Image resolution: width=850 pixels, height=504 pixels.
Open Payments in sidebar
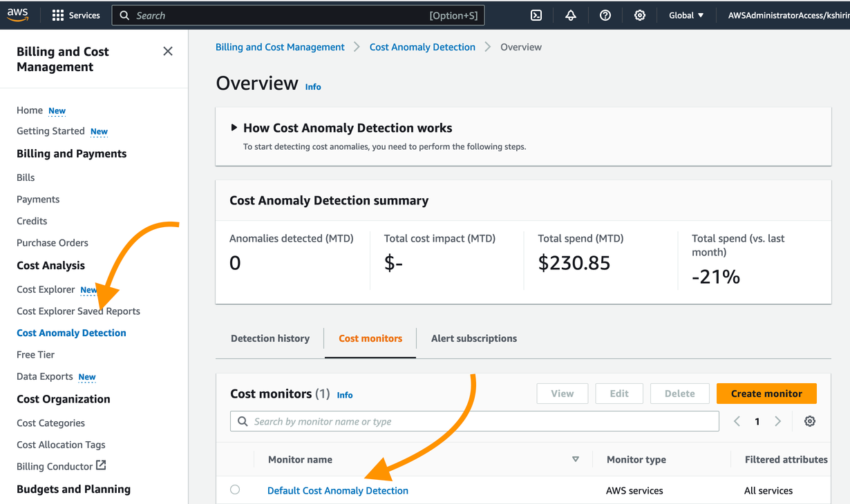coord(38,199)
